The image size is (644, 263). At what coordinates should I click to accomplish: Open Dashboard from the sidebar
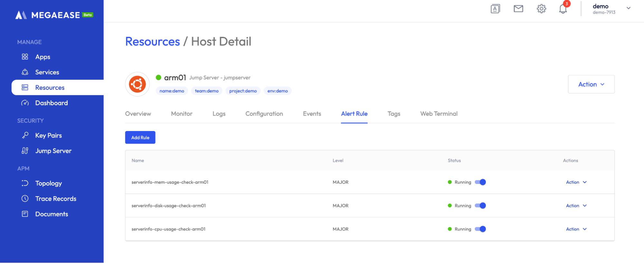(51, 103)
